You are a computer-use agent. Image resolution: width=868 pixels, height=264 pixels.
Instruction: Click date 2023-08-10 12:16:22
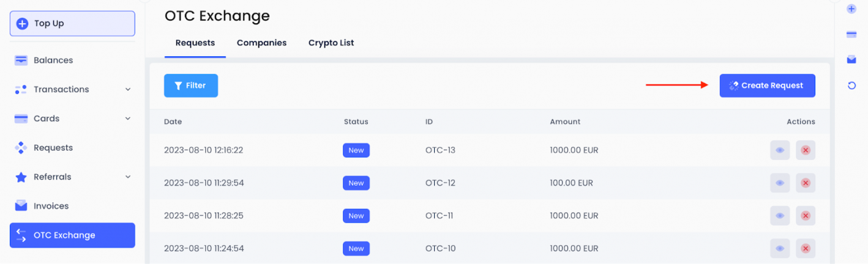tap(203, 150)
